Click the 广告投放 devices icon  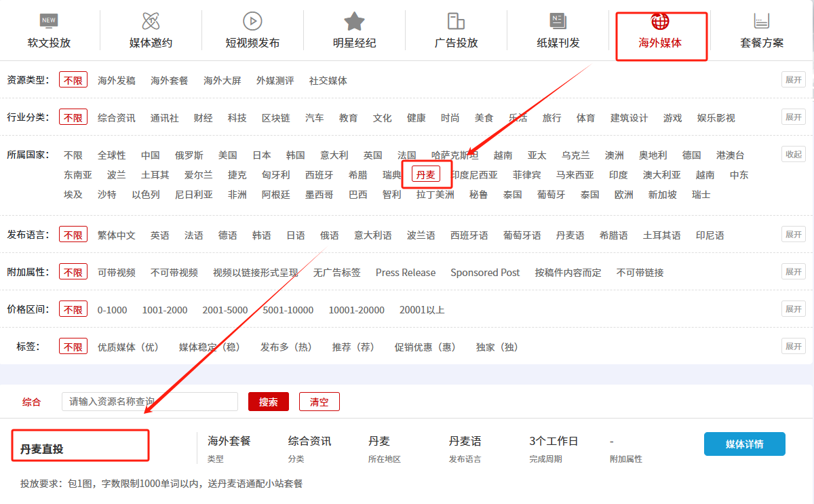coord(456,21)
